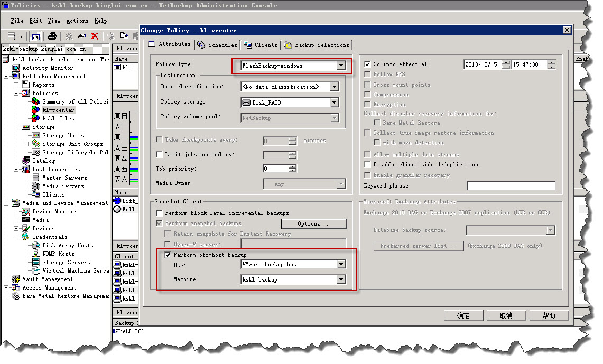The image size is (603, 364).
Task: Click the red X delete toolbar icon
Action: pyautogui.click(x=95, y=36)
